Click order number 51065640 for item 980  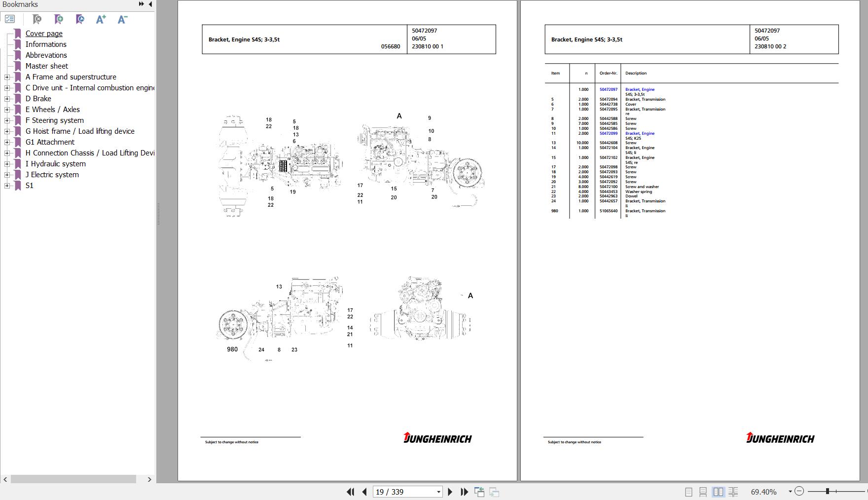point(609,211)
